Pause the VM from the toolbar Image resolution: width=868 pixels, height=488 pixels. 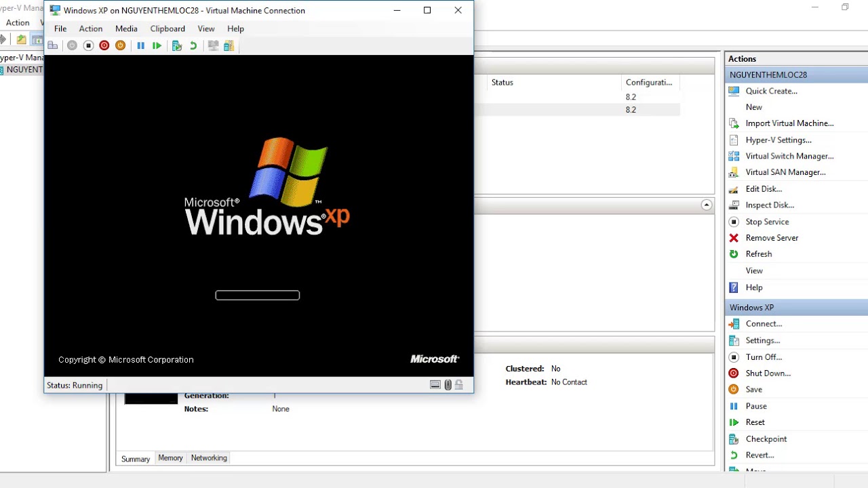tap(141, 45)
